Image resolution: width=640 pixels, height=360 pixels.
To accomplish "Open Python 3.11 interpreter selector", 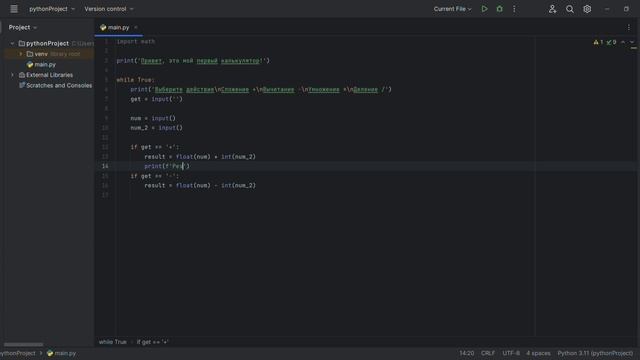I will tap(595, 353).
